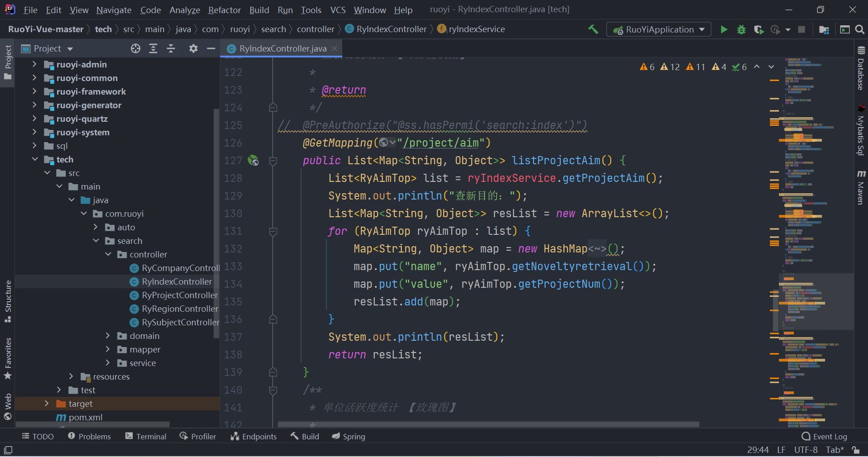Click LF line separator in status bar
Viewport: 868px width, 457px height.
pos(781,450)
